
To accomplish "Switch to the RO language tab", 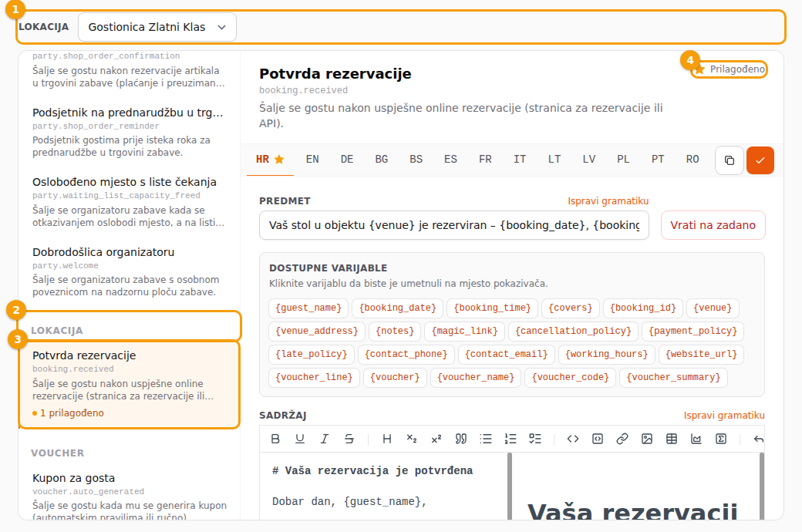I will 692,160.
